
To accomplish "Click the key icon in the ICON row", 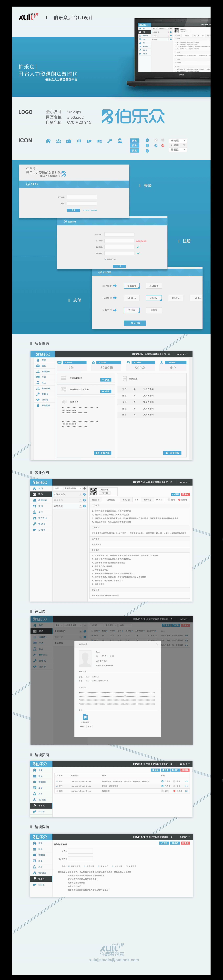I will click(109, 141).
